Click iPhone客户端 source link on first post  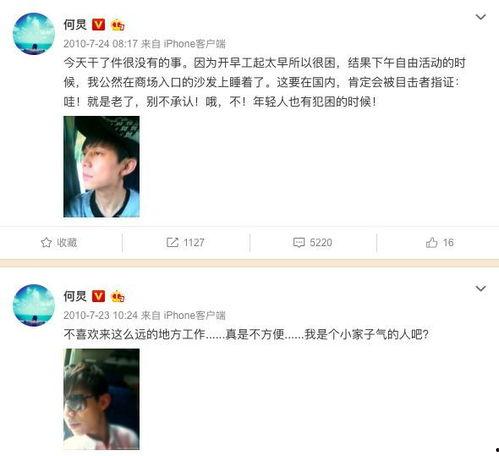pos(195,44)
